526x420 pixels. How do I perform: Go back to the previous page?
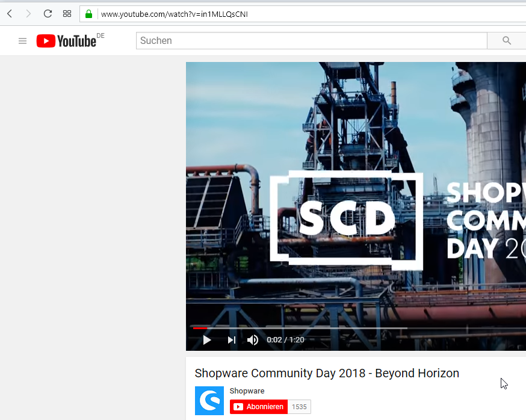10,14
